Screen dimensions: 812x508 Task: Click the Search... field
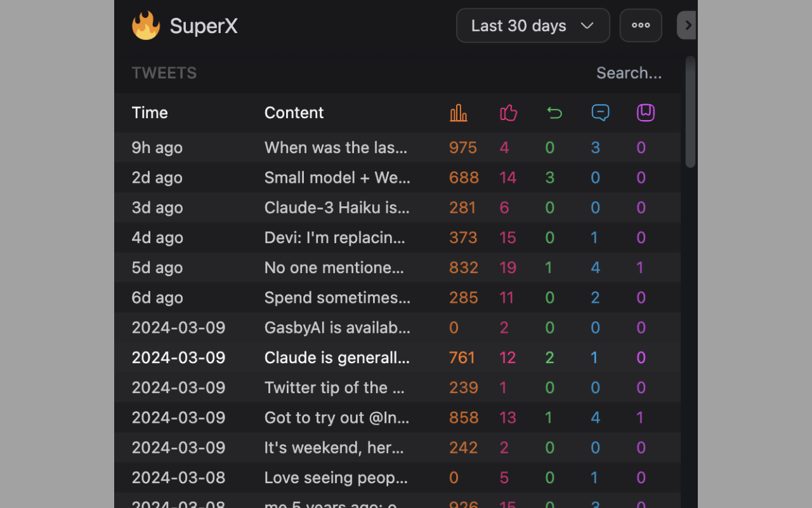pyautogui.click(x=629, y=72)
